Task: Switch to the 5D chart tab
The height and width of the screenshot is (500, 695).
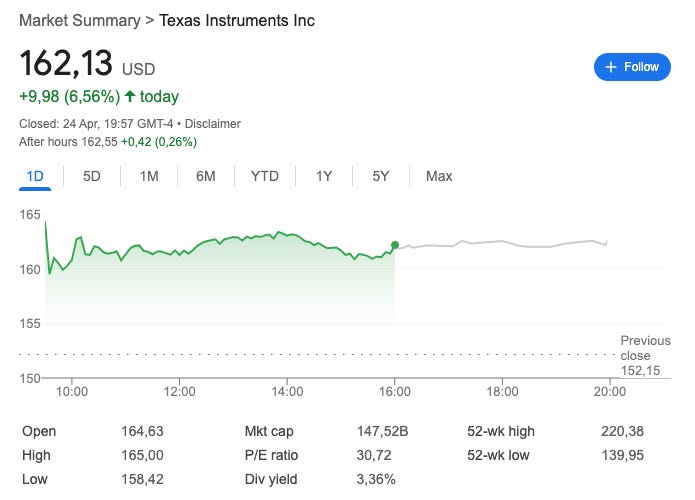Action: (x=92, y=176)
